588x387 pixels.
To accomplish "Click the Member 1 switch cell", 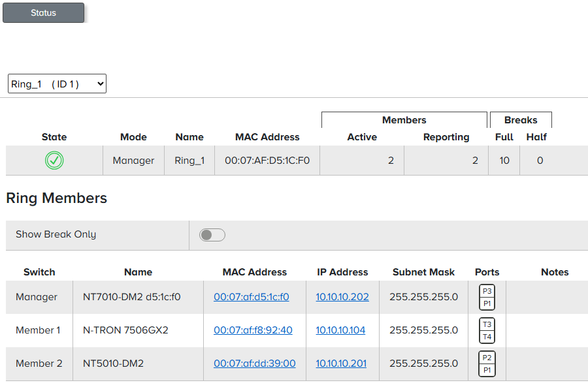I will click(x=38, y=330).
